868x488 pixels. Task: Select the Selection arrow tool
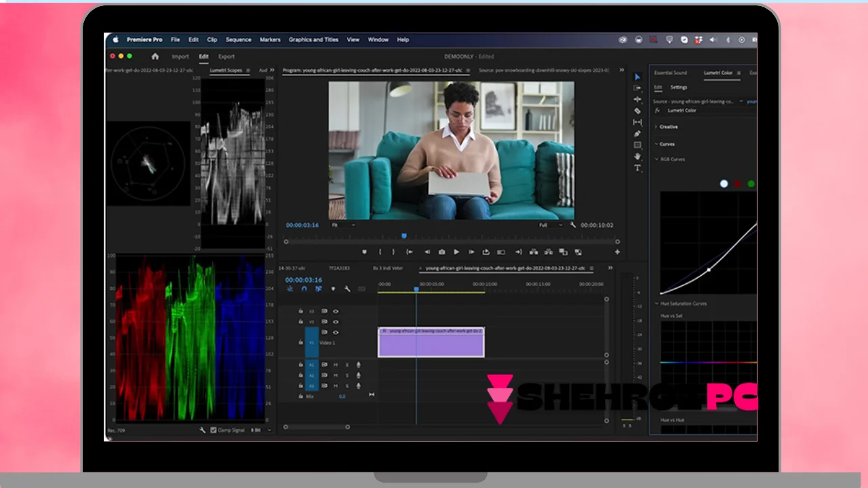[x=637, y=77]
